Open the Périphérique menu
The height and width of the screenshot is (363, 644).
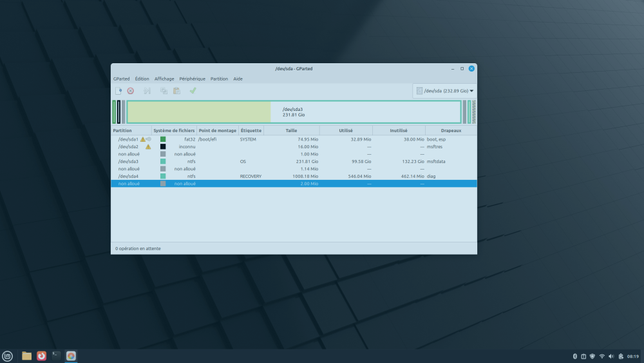click(x=192, y=79)
